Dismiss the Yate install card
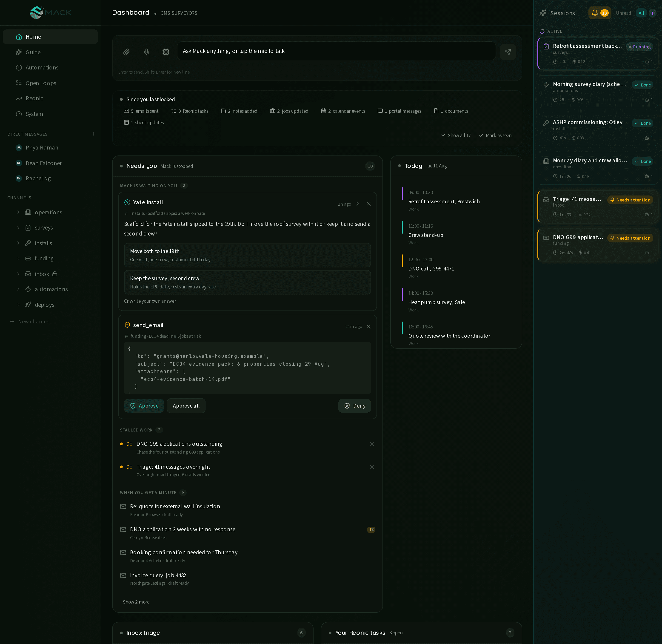The image size is (662, 644). click(368, 204)
